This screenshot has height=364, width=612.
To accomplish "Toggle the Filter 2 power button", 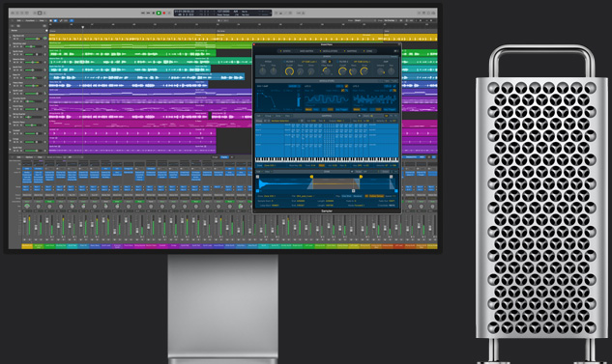I will (x=337, y=62).
